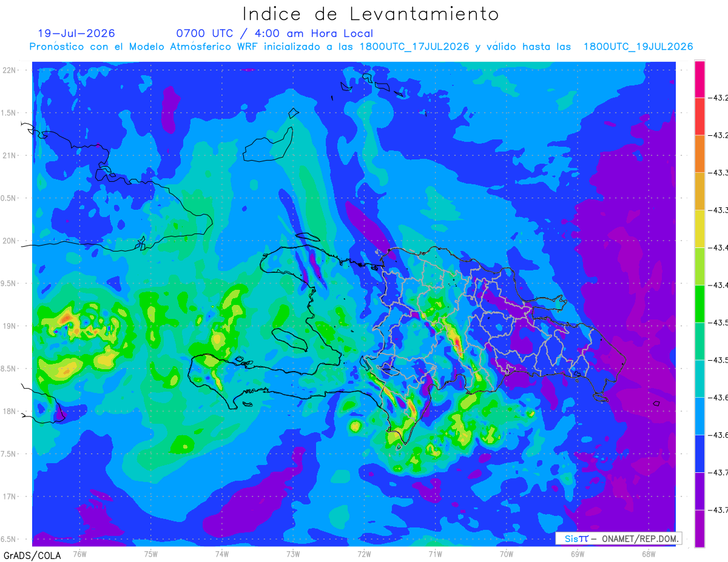Click the 17N latitude label
This screenshot has width=728, height=562.
tap(10, 497)
